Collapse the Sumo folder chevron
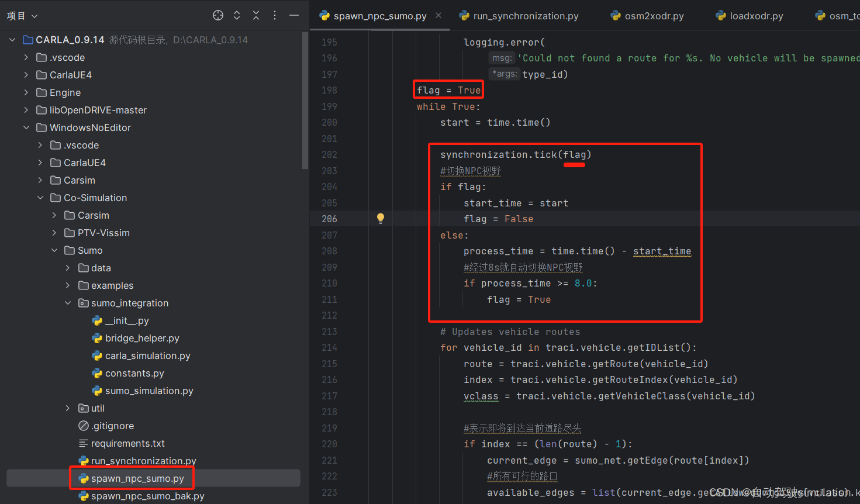The width and height of the screenshot is (860, 504). pos(54,250)
